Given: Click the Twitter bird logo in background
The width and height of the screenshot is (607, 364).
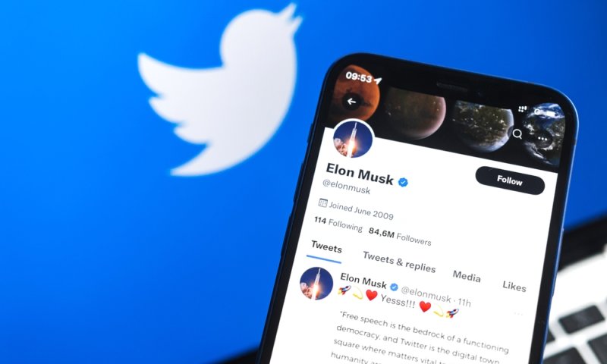Looking at the screenshot, I should (219, 90).
